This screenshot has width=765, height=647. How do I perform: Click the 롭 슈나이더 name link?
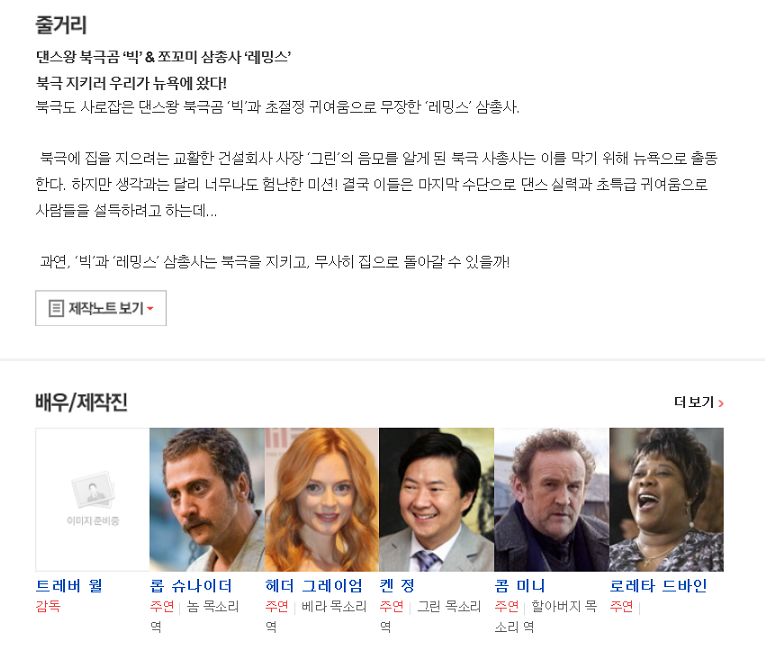[x=191, y=586]
